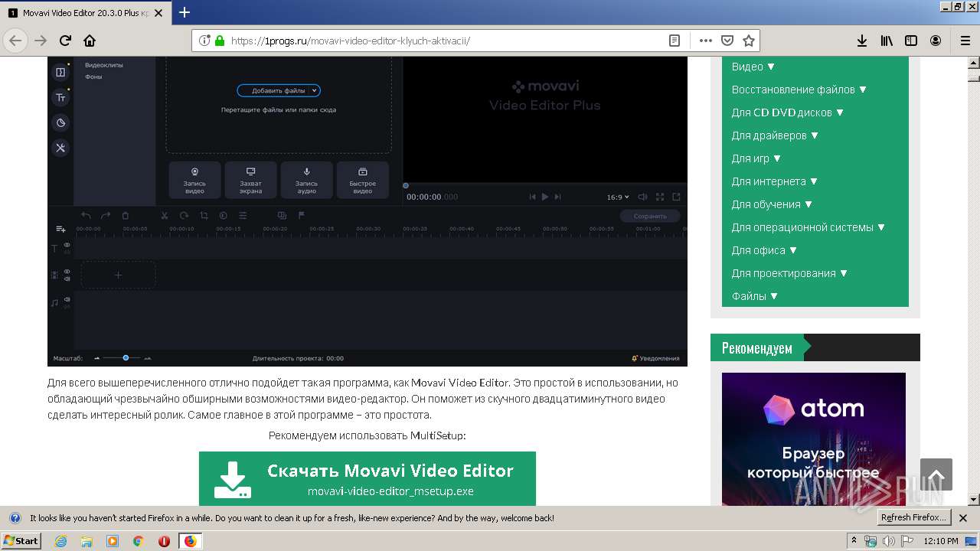Expand Для драйверов category
The image size is (980, 551).
775,135
